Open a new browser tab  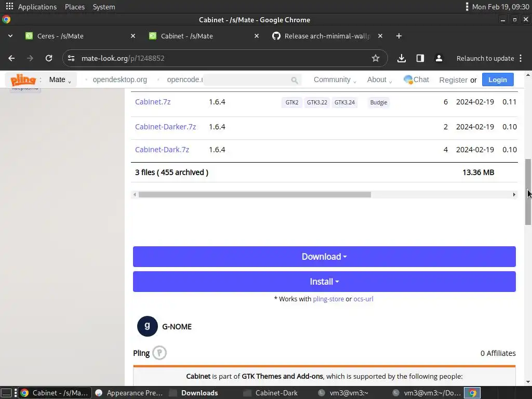pyautogui.click(x=399, y=36)
